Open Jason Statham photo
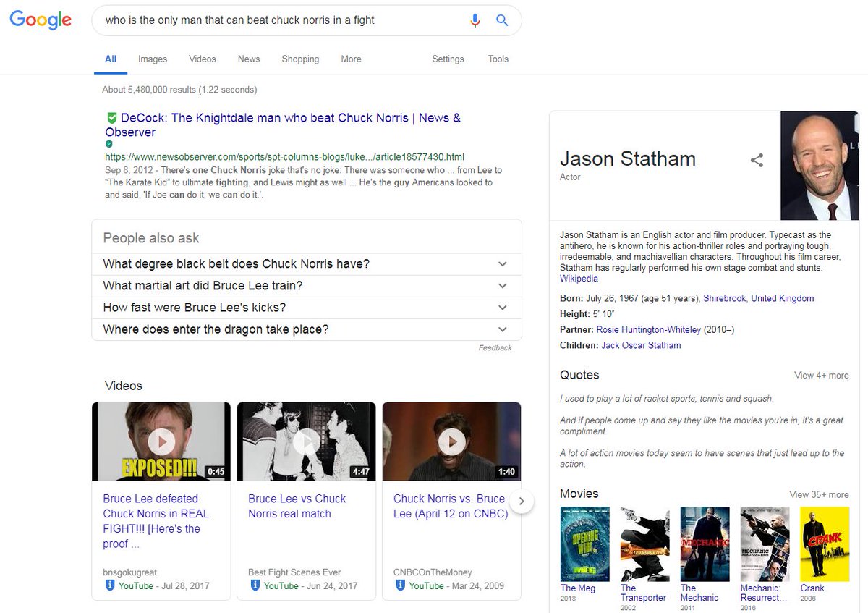Viewport: 868px width, 613px height. [x=820, y=166]
